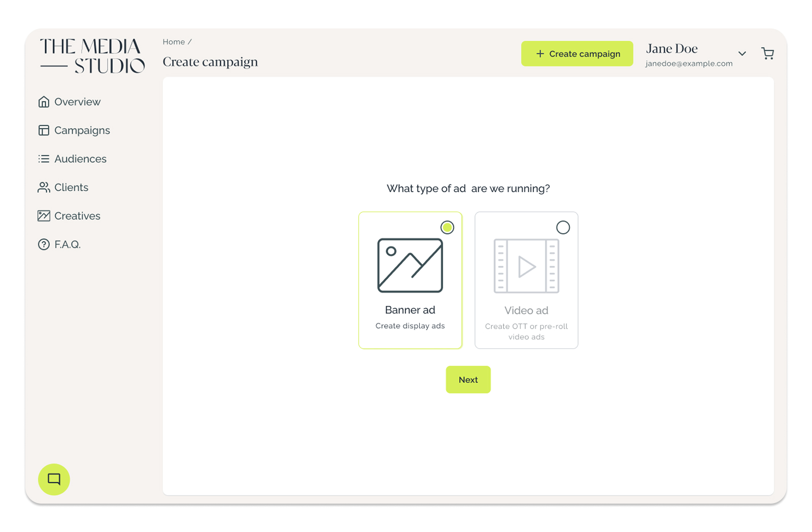The height and width of the screenshot is (532, 812).
Task: Go to Campaigns in the sidebar
Action: [x=74, y=130]
